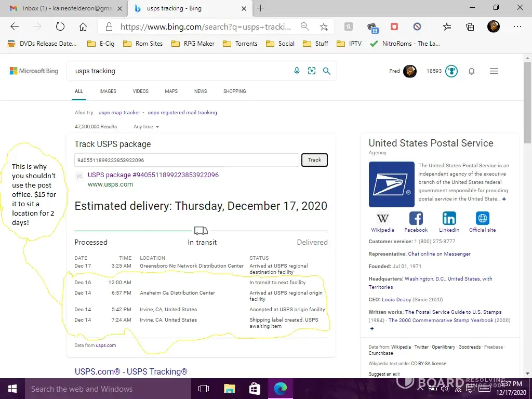Open the Chat online on Messenger link

(x=439, y=254)
